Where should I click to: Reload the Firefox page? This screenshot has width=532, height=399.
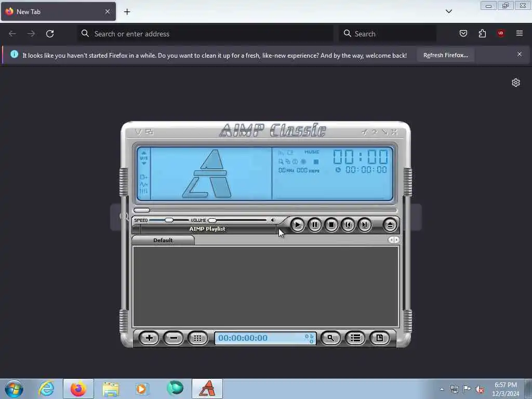(50, 34)
